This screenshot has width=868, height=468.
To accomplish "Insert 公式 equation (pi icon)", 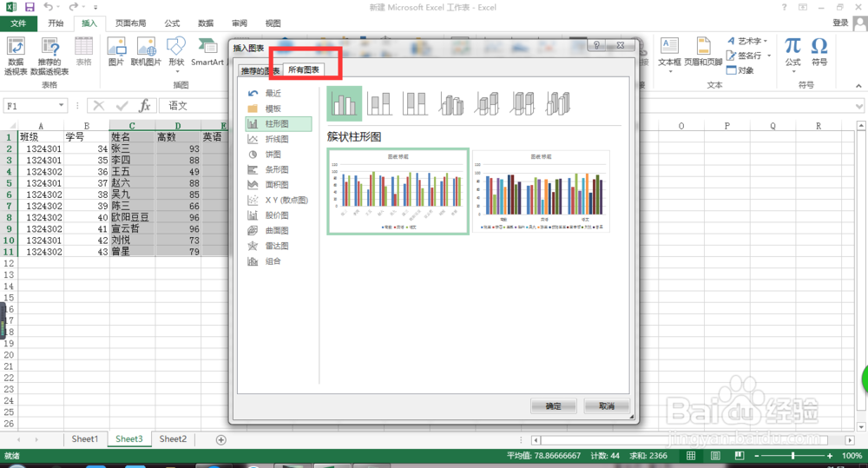I will pyautogui.click(x=792, y=55).
